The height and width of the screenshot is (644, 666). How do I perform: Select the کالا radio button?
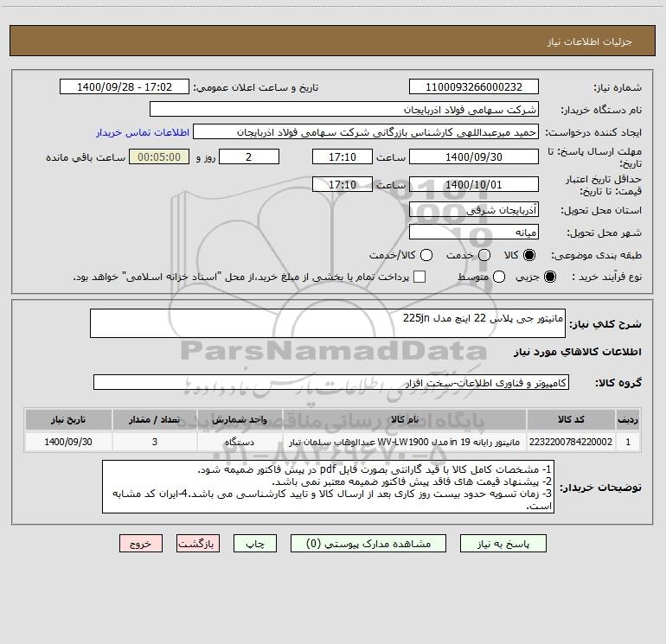(529, 255)
